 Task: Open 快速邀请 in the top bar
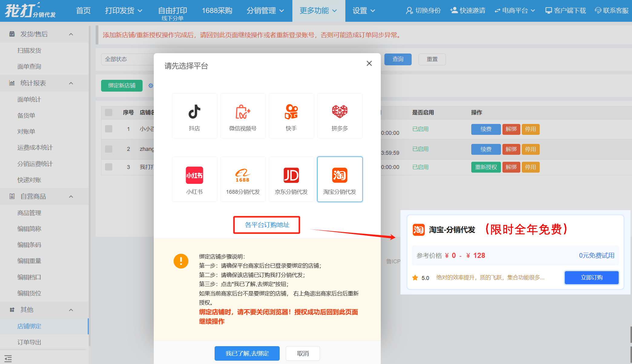point(468,11)
